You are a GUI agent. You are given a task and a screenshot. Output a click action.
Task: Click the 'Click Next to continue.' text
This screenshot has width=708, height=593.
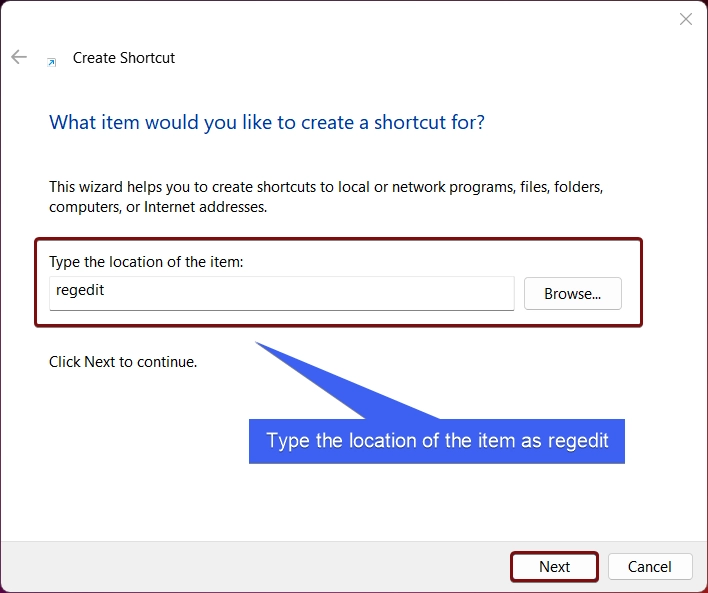click(x=123, y=362)
